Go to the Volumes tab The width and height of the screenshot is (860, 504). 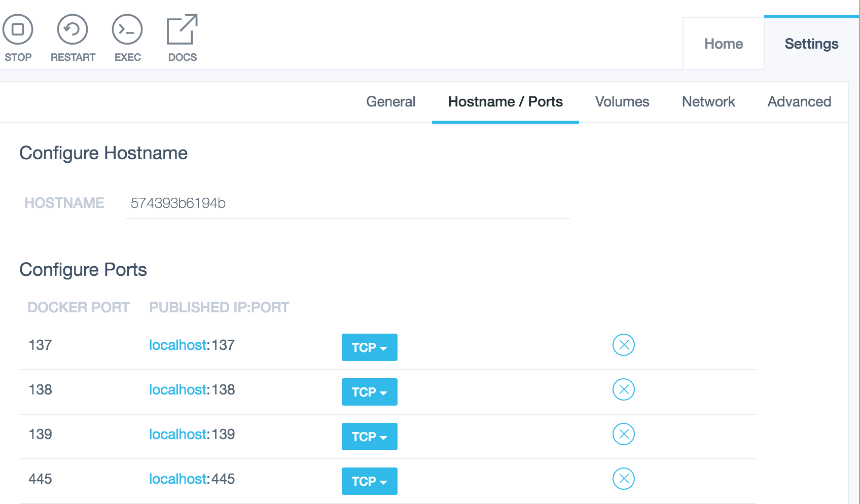coord(622,102)
